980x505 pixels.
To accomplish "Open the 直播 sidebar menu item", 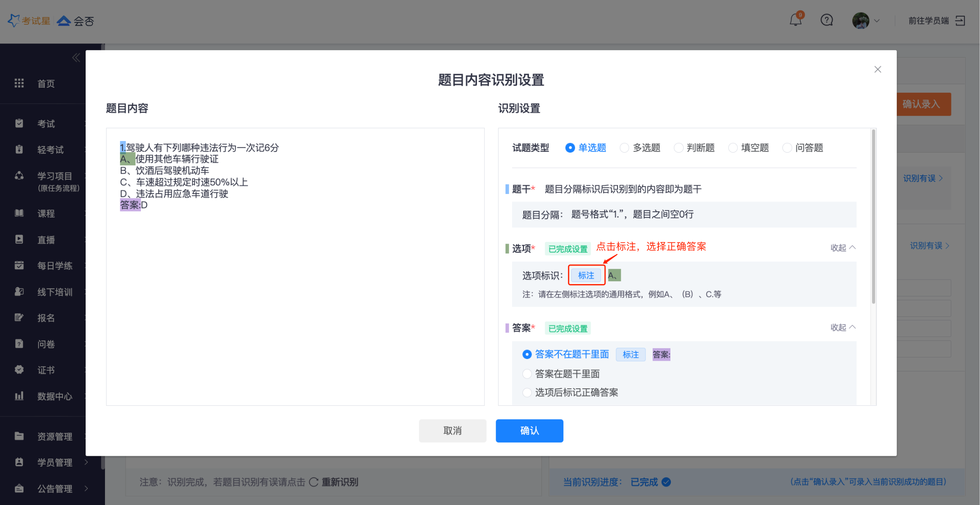I will coord(46,239).
